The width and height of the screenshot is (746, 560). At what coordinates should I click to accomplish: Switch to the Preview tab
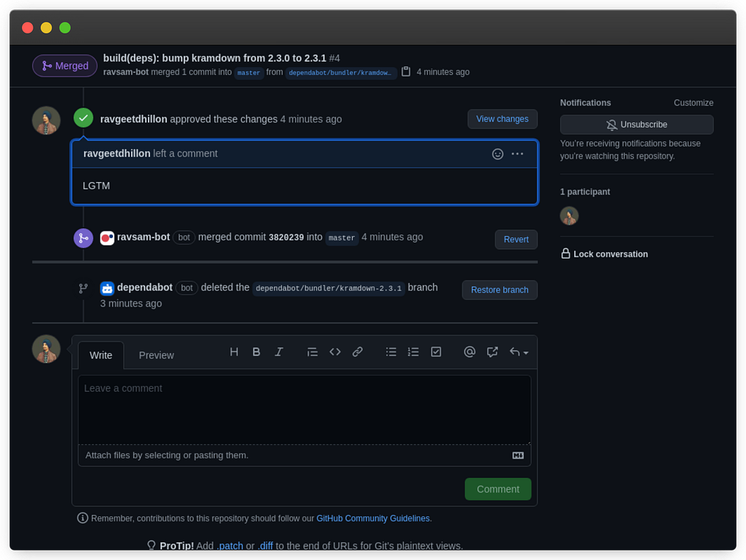coord(156,355)
